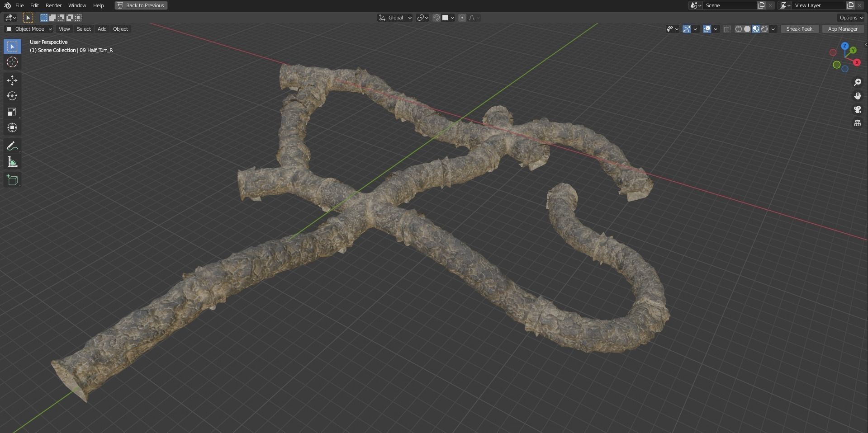Image resolution: width=868 pixels, height=433 pixels.
Task: Select the Transform tool
Action: (x=12, y=128)
